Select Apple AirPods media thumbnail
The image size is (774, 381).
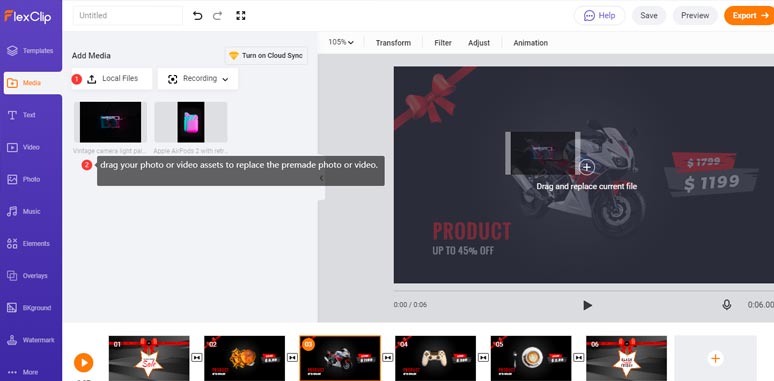[191, 122]
